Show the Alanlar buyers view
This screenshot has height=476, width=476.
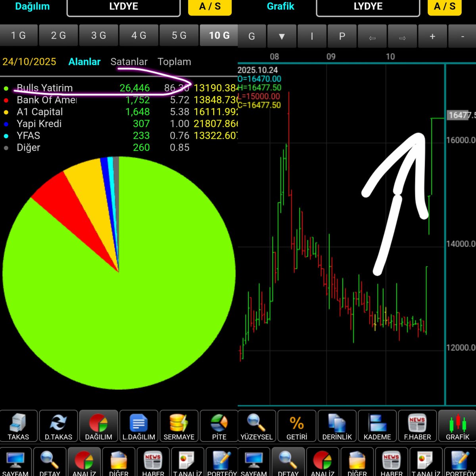coord(84,62)
